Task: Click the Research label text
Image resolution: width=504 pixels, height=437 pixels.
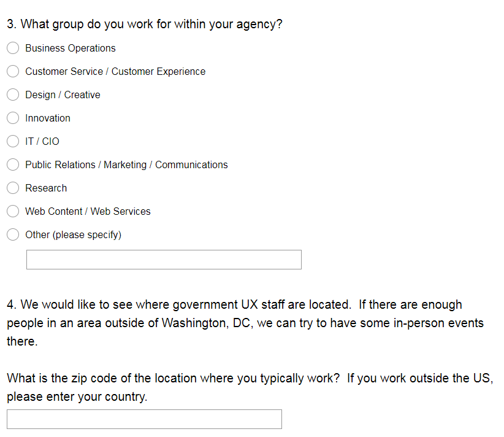Action: [46, 188]
